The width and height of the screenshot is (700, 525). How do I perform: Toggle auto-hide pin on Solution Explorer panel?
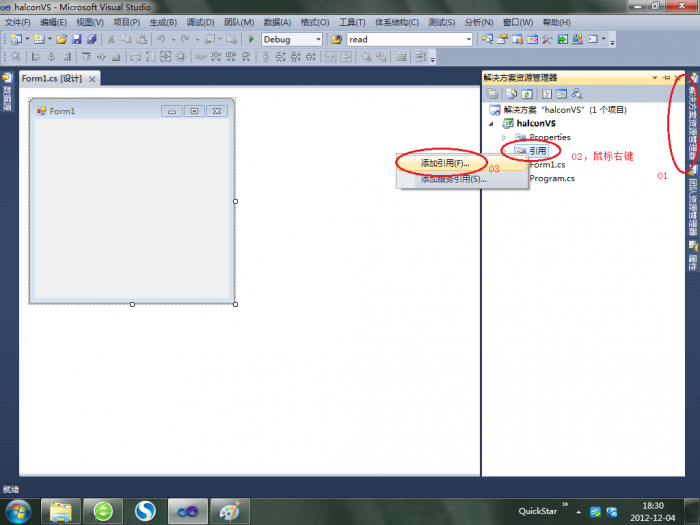666,78
